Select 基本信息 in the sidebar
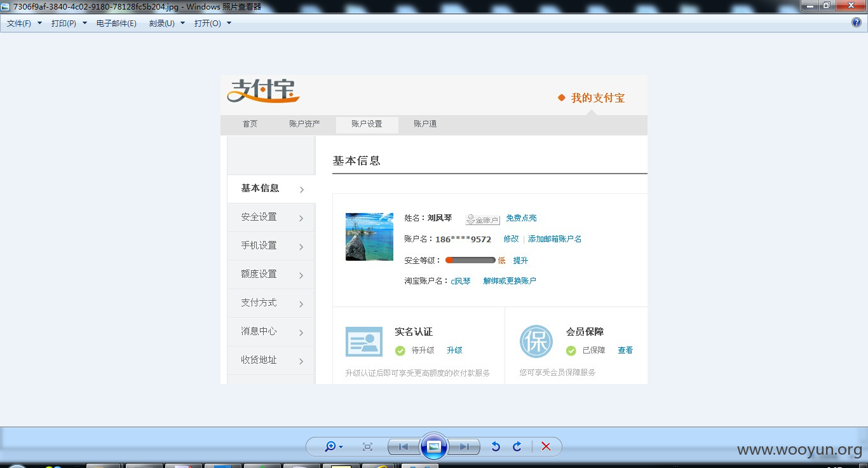The height and width of the screenshot is (468, 868). tap(271, 189)
